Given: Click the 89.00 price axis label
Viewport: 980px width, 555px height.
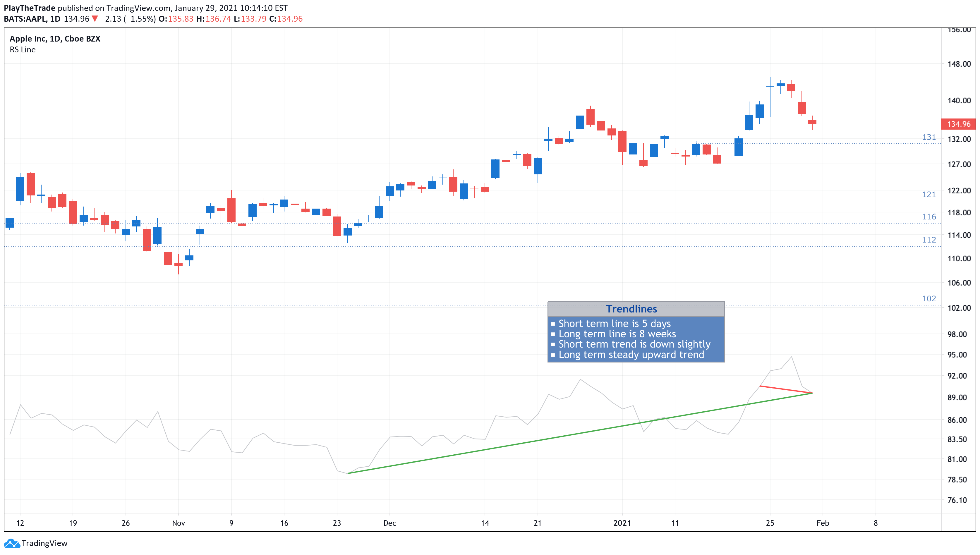Looking at the screenshot, I should tap(957, 397).
